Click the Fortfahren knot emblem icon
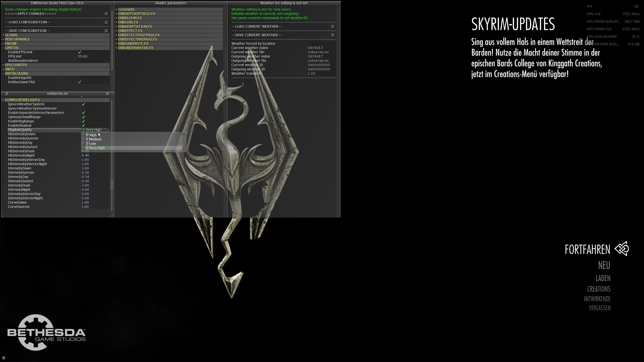This screenshot has height=362, width=644. 622,249
